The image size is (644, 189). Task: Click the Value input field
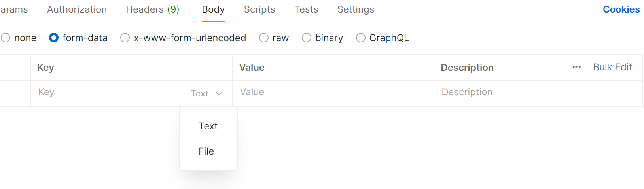point(332,93)
